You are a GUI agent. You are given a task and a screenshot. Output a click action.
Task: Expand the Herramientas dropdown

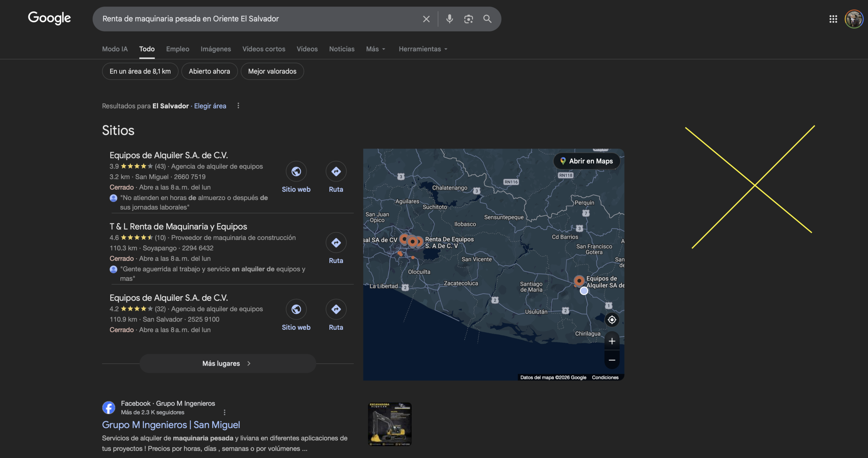pyautogui.click(x=423, y=49)
